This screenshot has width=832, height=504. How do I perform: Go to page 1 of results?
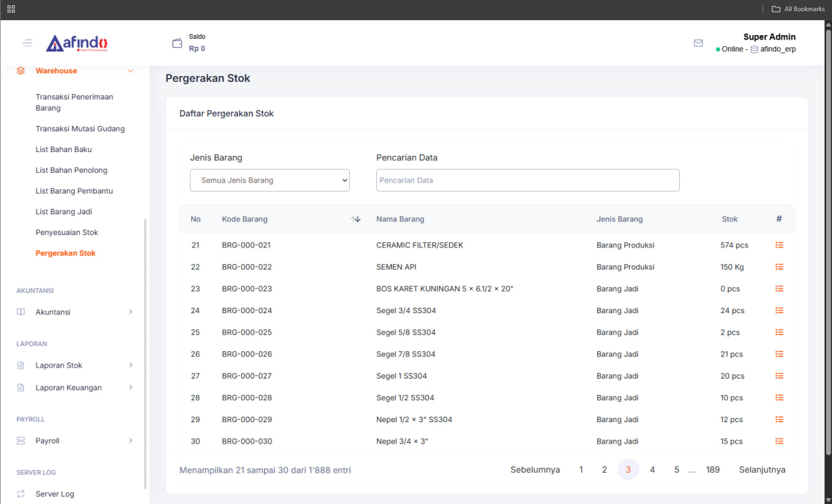581,470
